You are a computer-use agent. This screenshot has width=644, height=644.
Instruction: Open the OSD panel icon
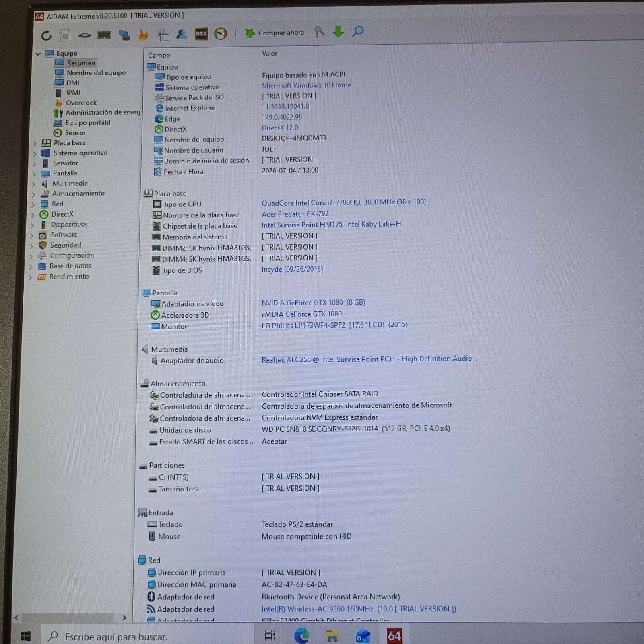click(201, 34)
